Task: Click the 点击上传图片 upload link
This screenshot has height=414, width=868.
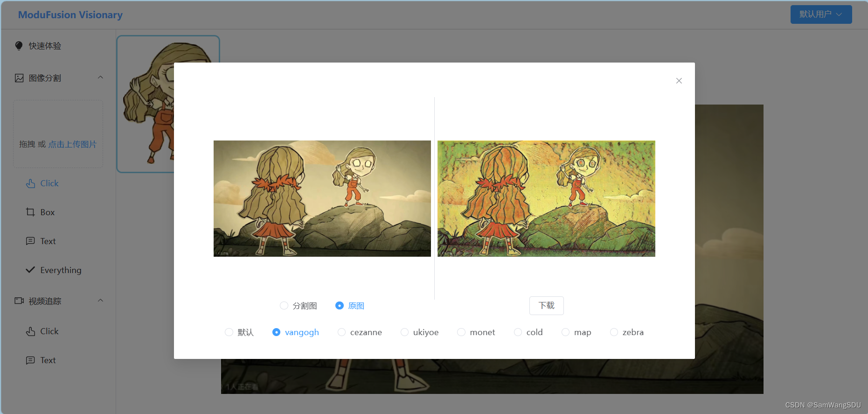Action: [x=72, y=144]
